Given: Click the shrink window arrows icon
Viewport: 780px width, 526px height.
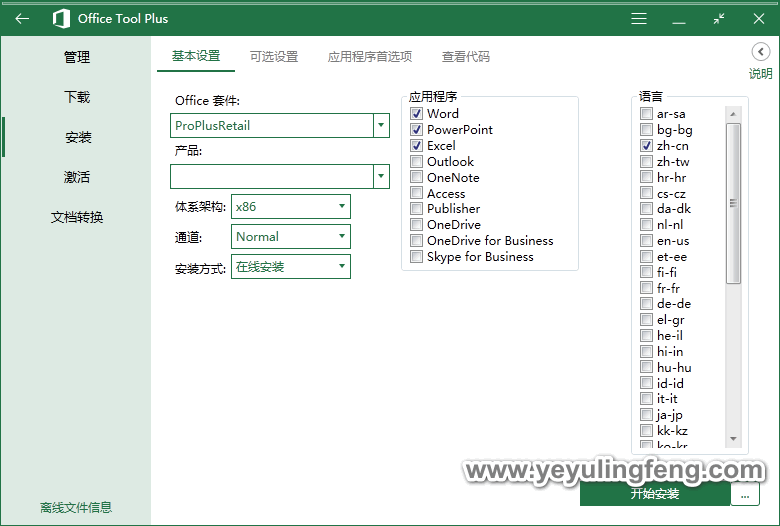Looking at the screenshot, I should click(x=719, y=19).
